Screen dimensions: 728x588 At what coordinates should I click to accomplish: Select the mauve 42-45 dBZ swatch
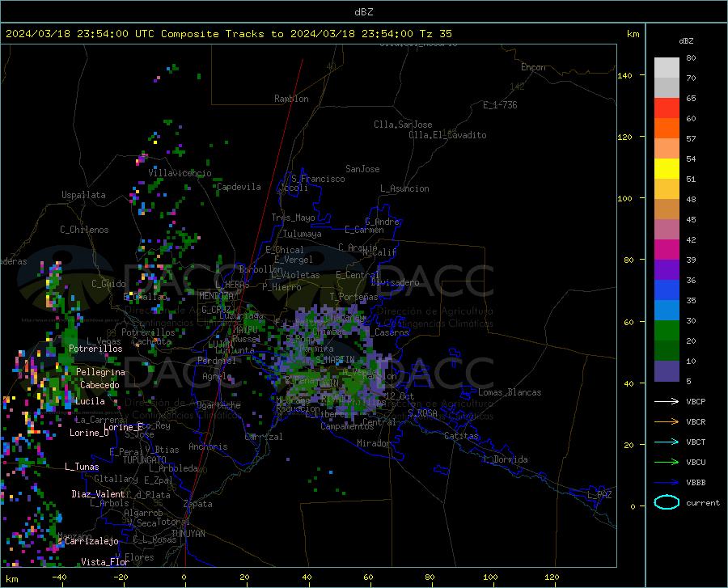click(x=667, y=230)
